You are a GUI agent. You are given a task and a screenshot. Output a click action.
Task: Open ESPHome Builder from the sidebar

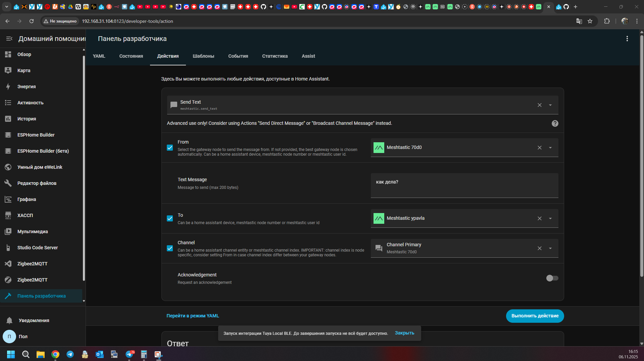[36, 135]
